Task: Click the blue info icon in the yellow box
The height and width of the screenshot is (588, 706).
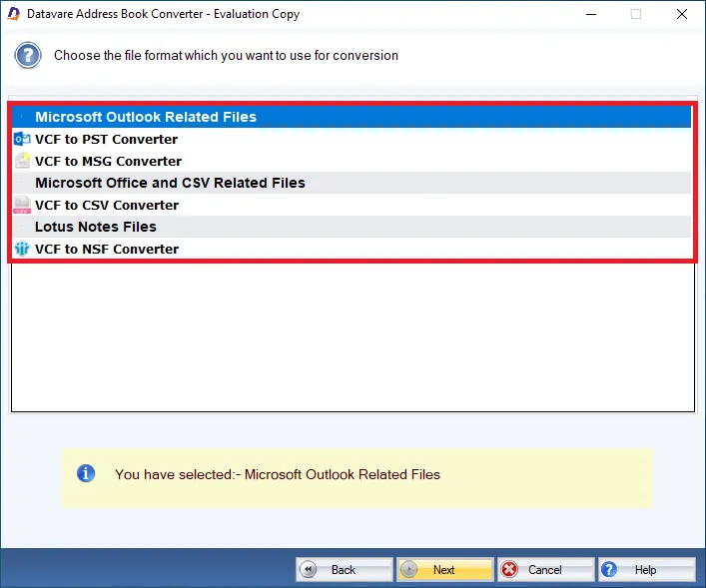Action: (86, 473)
